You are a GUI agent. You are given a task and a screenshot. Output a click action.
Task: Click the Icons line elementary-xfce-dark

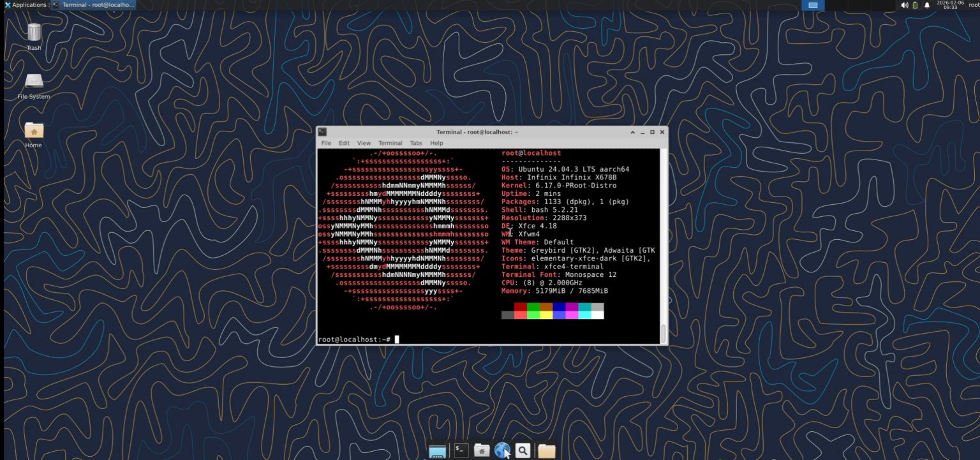point(576,258)
